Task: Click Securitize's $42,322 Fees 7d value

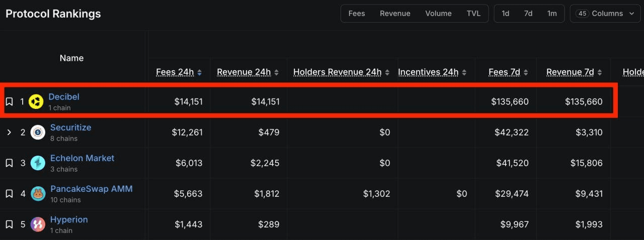Action: 512,133
